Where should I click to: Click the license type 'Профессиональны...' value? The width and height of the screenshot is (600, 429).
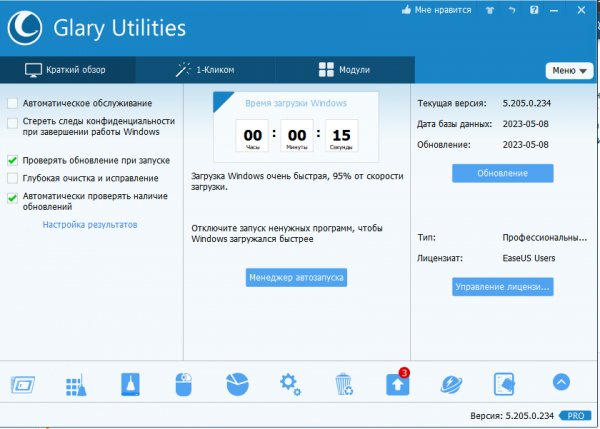point(545,238)
